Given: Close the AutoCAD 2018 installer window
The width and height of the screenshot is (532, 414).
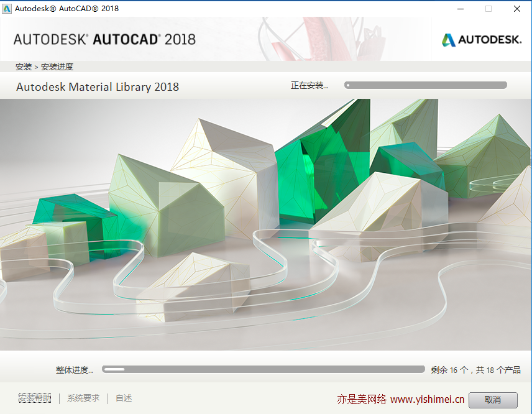Looking at the screenshot, I should 516,9.
